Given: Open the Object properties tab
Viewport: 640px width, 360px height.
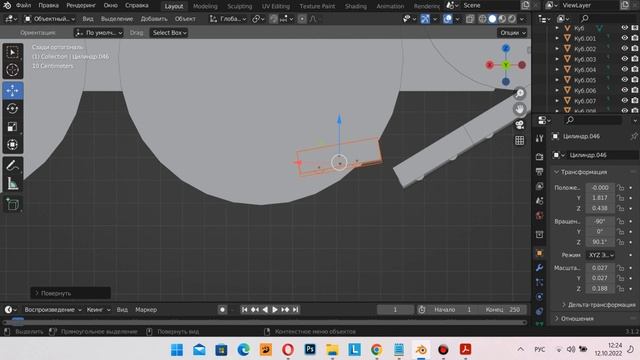Looking at the screenshot, I should coord(540,253).
